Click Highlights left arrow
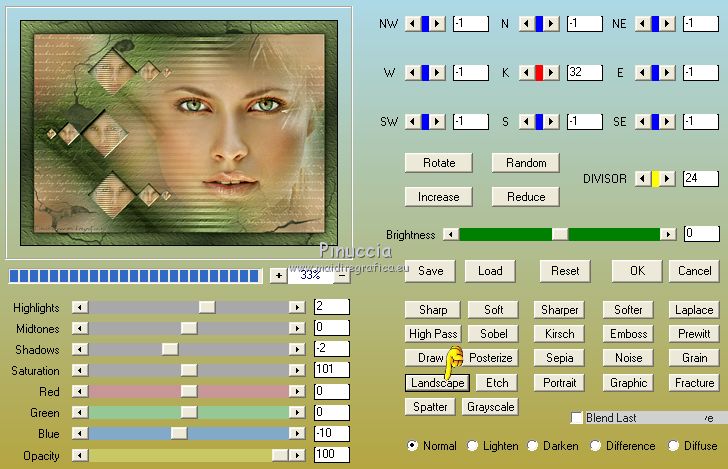The image size is (728, 469). (80, 307)
